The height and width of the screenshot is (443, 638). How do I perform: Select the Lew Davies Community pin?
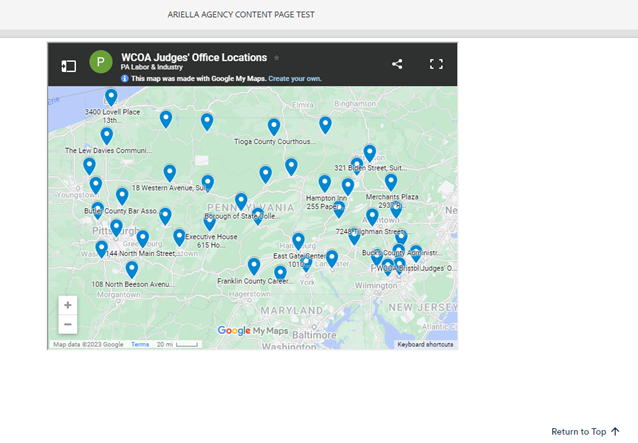[x=107, y=136]
